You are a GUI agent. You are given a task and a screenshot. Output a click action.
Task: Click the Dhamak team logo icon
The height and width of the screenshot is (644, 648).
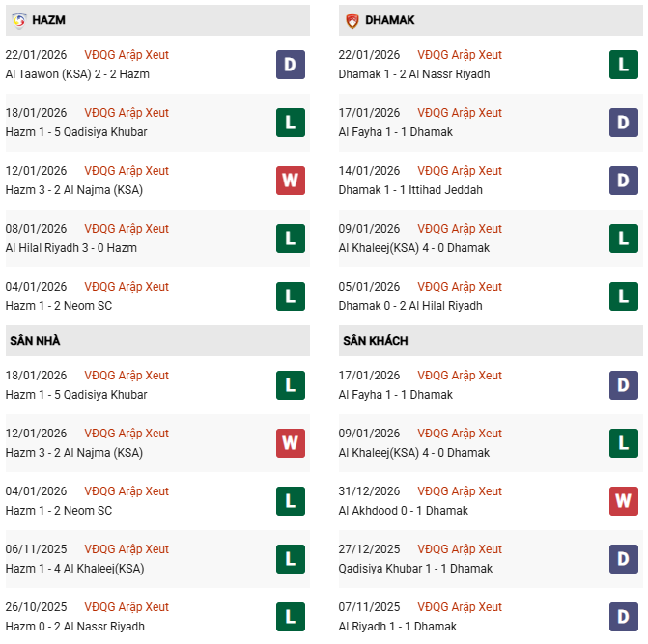[352, 20]
